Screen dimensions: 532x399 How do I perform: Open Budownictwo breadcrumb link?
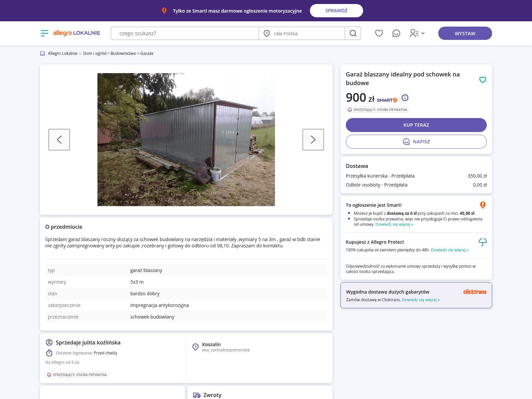123,54
